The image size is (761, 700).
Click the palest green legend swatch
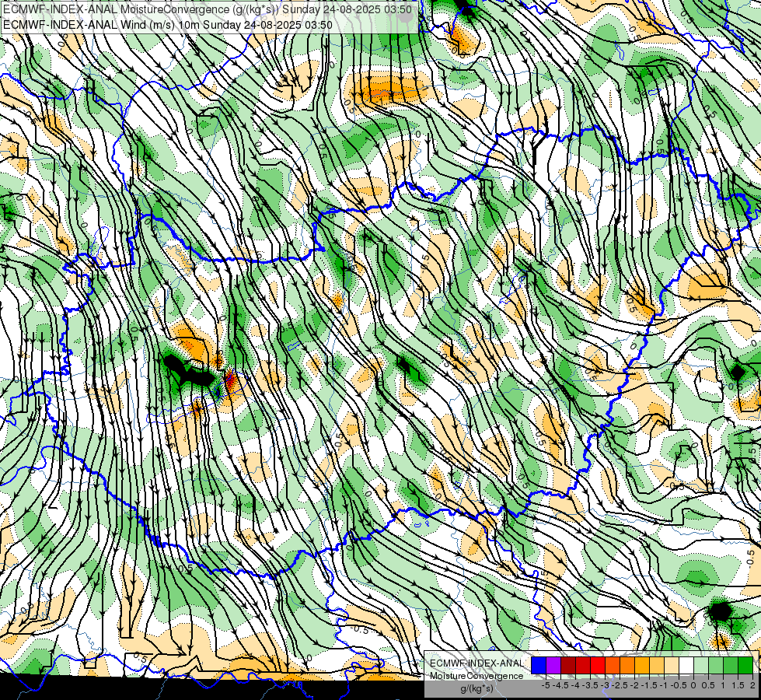(x=701, y=665)
